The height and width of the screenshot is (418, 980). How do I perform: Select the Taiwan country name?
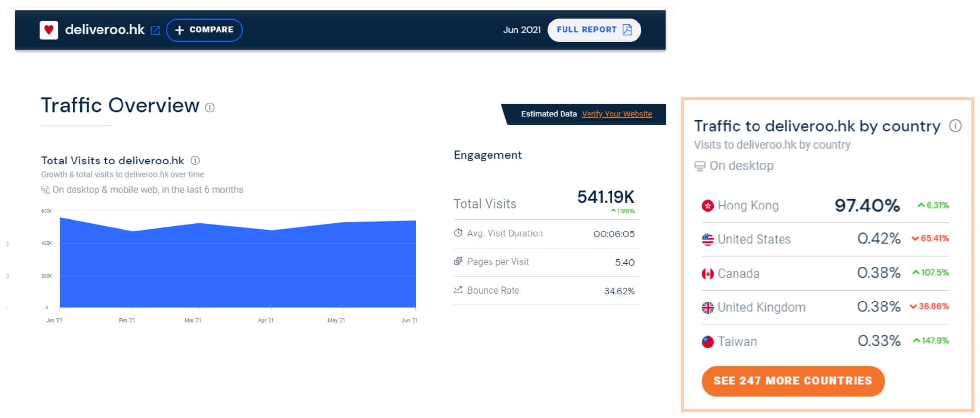[737, 342]
